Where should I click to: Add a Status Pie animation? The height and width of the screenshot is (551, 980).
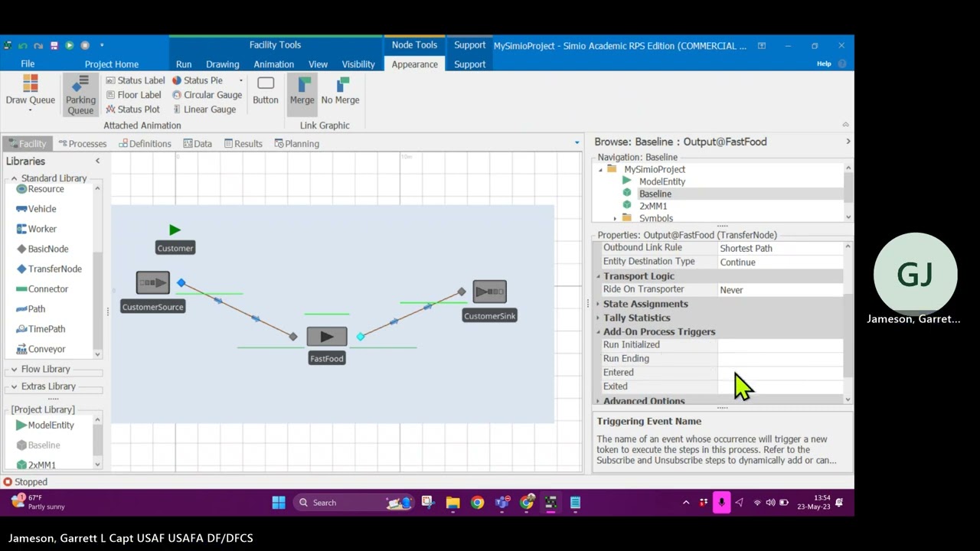click(x=198, y=80)
